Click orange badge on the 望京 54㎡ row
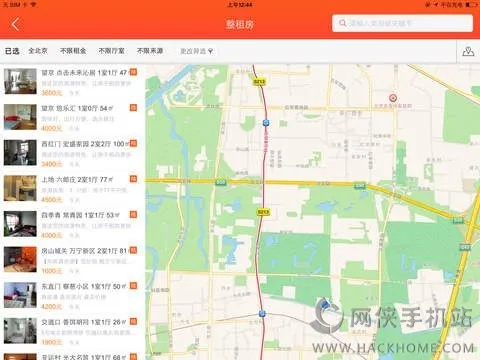480x360 pixels. (x=133, y=107)
